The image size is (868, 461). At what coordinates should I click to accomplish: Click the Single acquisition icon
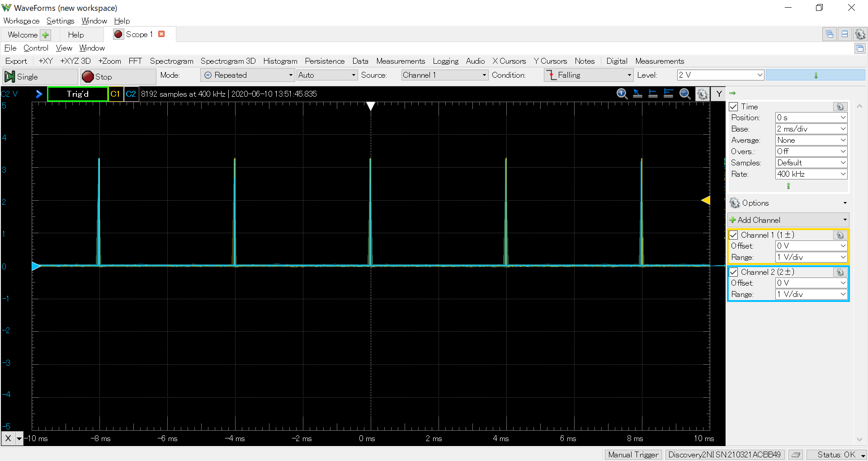pos(9,77)
